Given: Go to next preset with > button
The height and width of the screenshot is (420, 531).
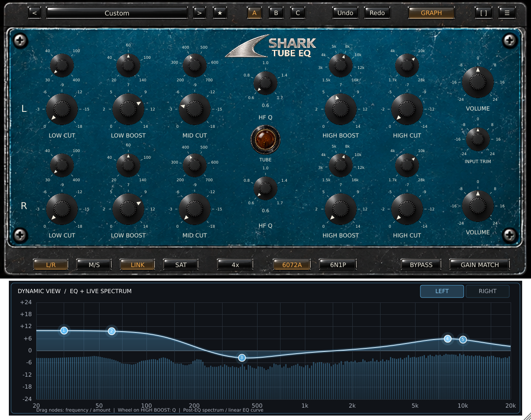Looking at the screenshot, I should pos(200,13).
